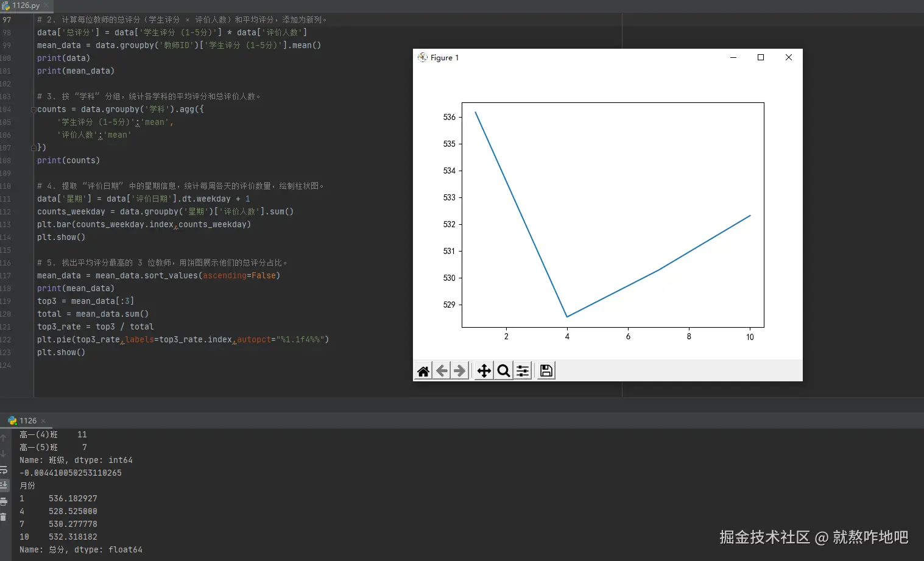Click the Figure 1 title text

445,58
